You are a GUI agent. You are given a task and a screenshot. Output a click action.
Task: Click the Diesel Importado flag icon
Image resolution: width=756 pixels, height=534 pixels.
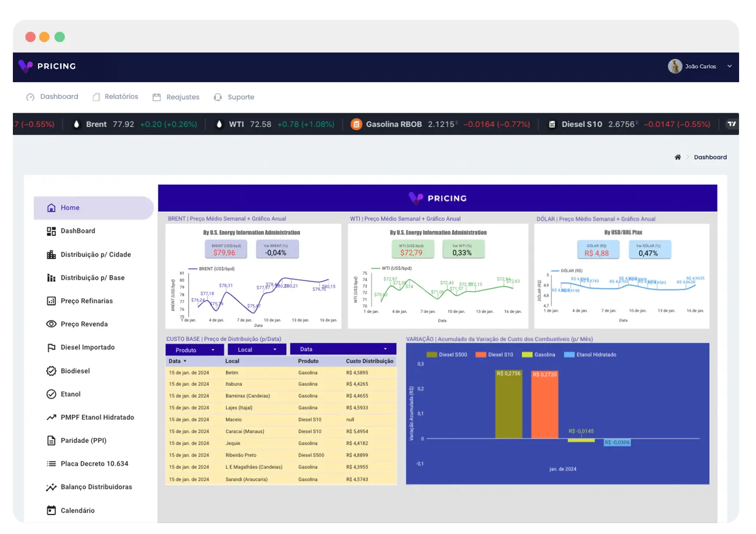point(51,348)
